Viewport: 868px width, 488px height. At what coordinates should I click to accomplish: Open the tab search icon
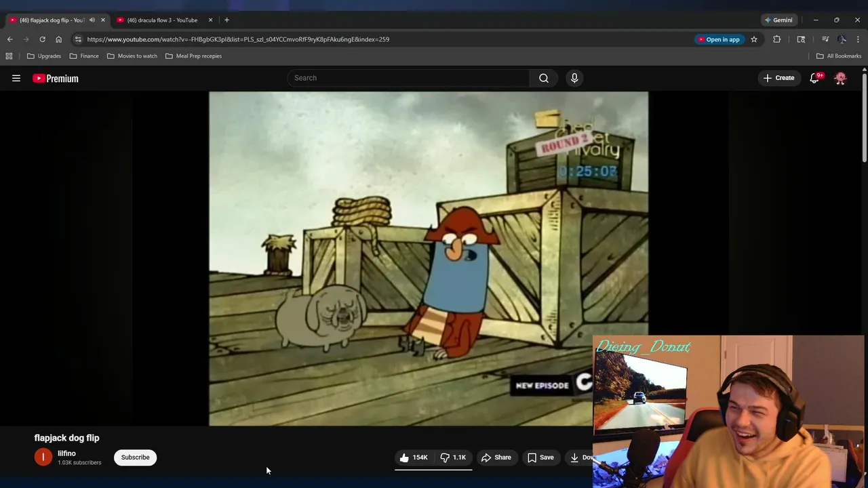[801, 39]
